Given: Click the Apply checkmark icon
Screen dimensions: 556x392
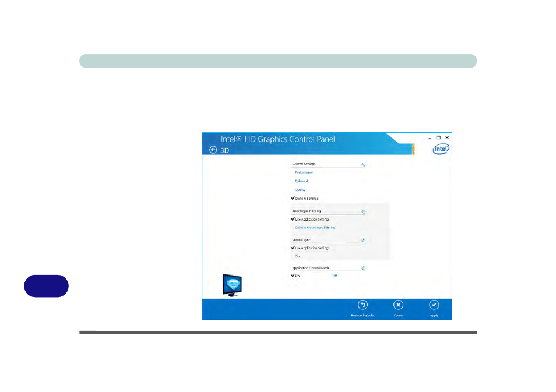Looking at the screenshot, I should pyautogui.click(x=434, y=305).
